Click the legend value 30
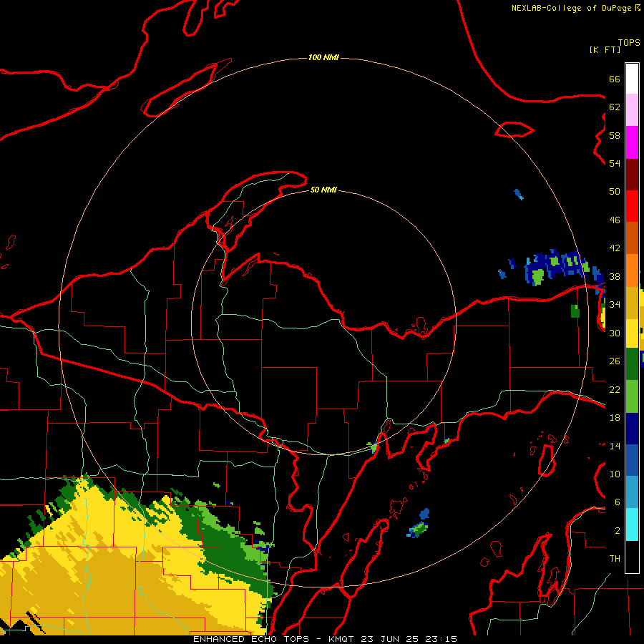 (x=615, y=333)
